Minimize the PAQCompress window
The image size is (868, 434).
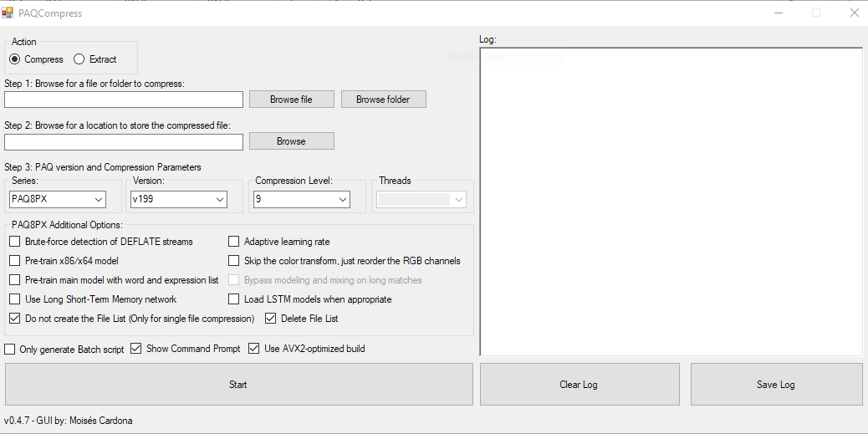(779, 13)
